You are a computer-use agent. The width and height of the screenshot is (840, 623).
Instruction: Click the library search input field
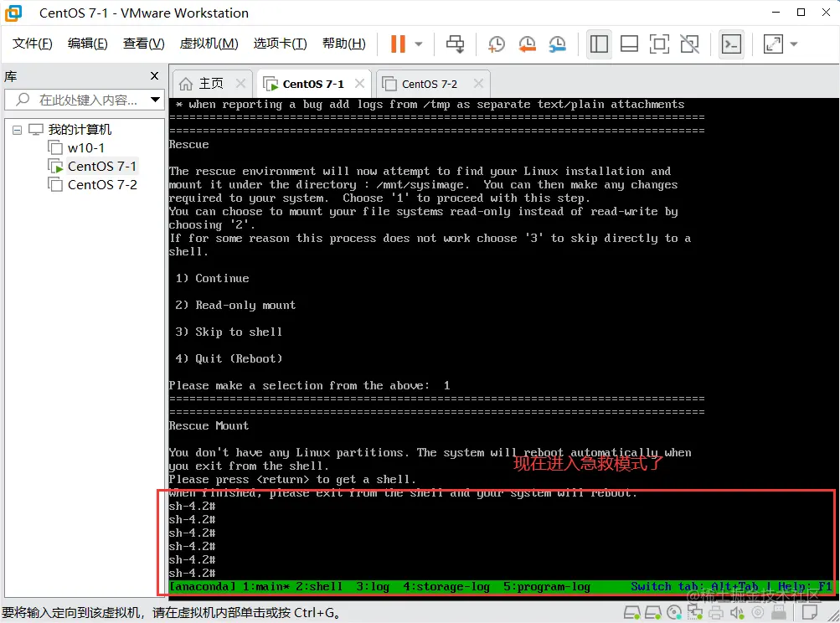(84, 100)
